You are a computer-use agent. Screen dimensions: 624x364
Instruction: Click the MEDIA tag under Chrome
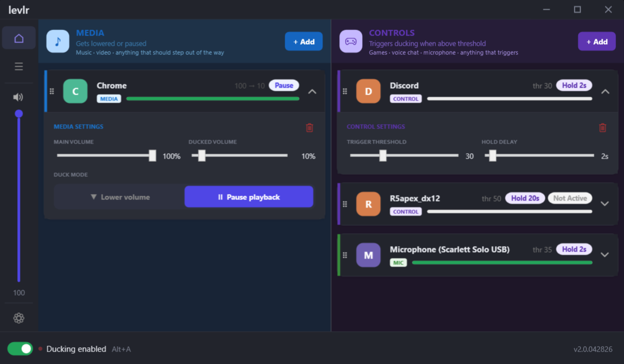(109, 99)
